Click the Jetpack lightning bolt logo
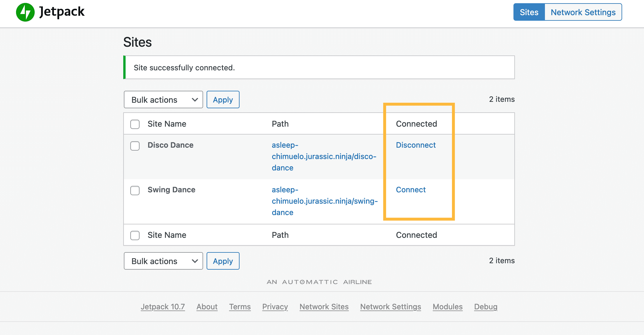 [25, 12]
